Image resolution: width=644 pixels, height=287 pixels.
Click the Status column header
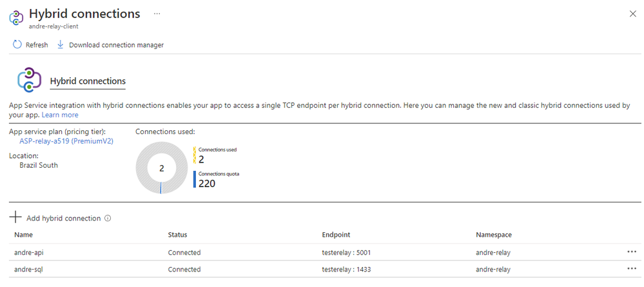tap(177, 235)
